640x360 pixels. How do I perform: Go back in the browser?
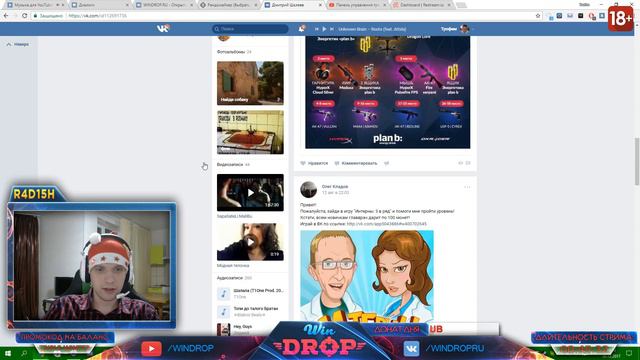coord(6,16)
